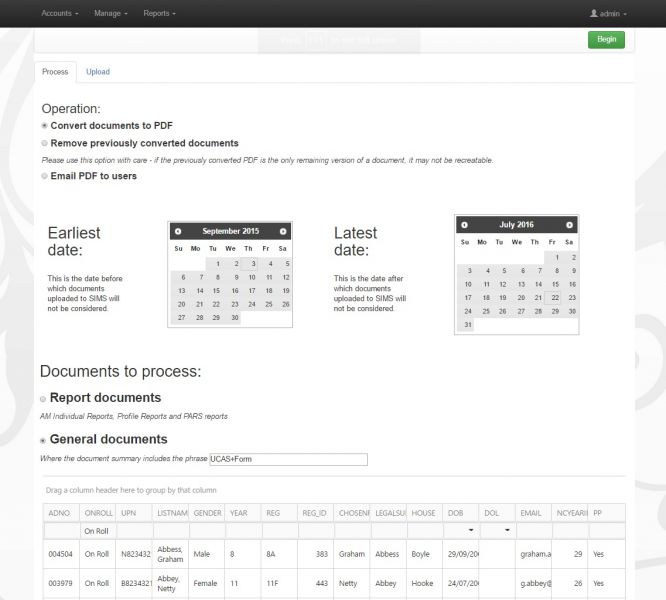
Task: Select day 31 in July 2016 calendar
Action: click(x=466, y=325)
